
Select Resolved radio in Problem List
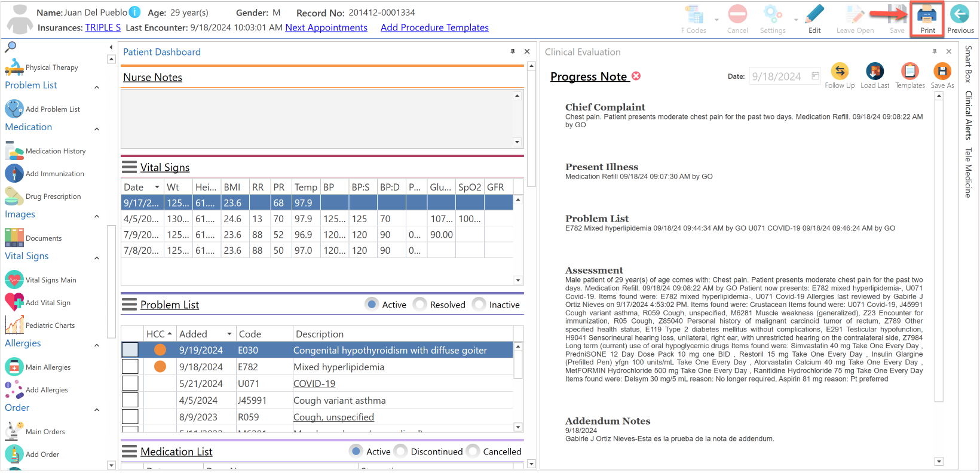click(x=419, y=304)
